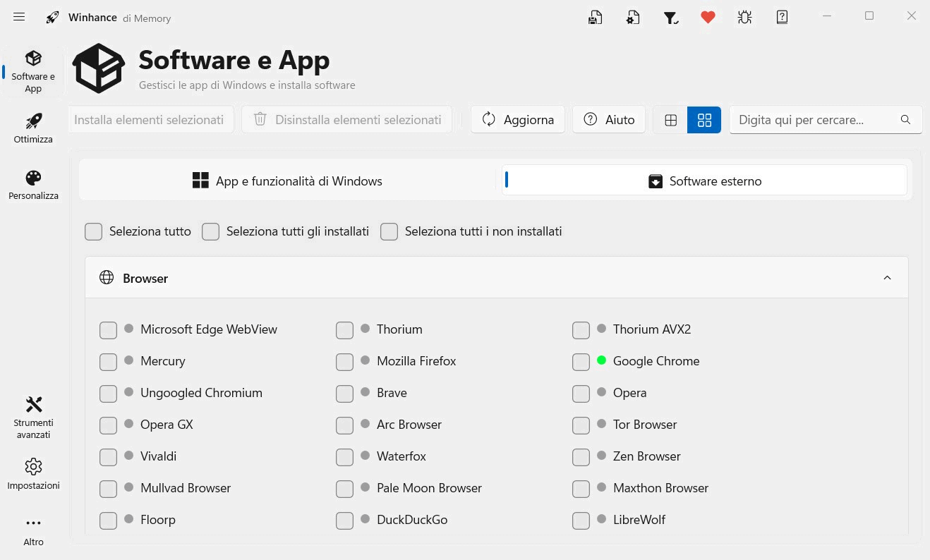The image size is (930, 560).
Task: Open the Ottimizza section
Action: click(33, 127)
